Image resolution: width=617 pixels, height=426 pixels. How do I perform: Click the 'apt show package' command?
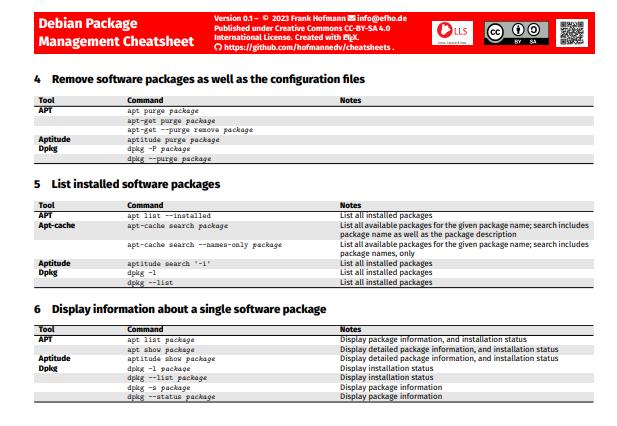161,350
